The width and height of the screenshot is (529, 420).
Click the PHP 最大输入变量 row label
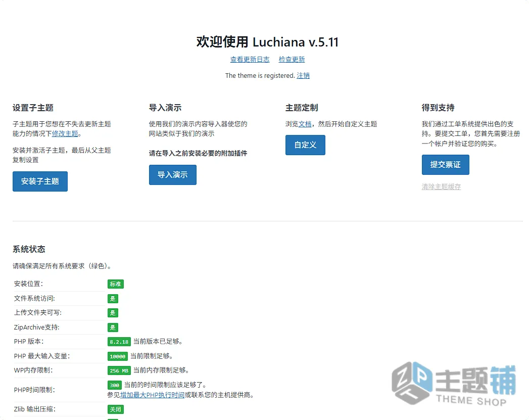[x=42, y=356]
